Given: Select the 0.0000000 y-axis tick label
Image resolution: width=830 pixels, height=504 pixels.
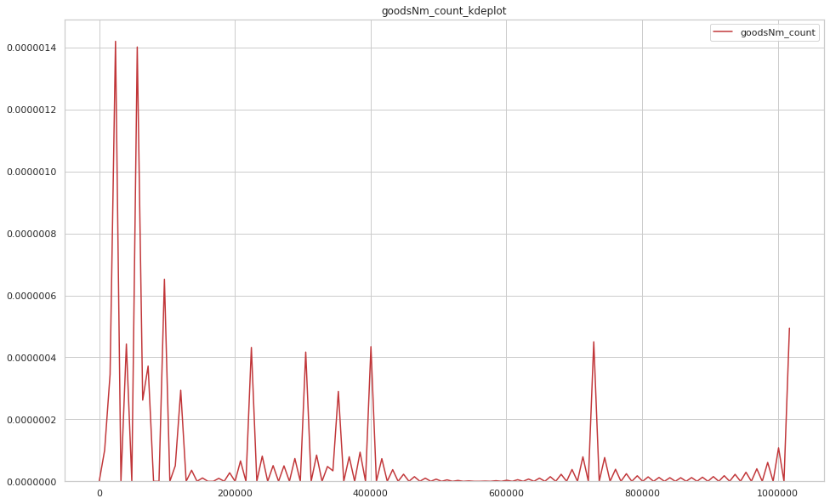Looking at the screenshot, I should click(32, 482).
